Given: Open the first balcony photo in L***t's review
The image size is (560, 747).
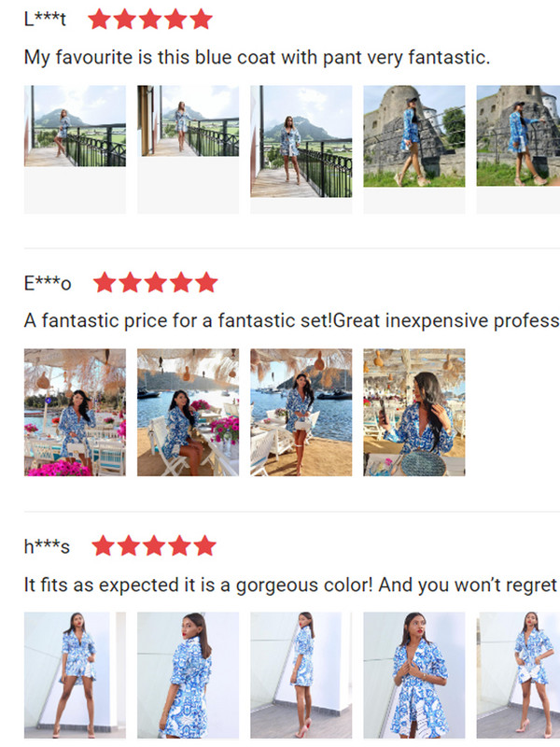Looking at the screenshot, I should click(x=75, y=127).
